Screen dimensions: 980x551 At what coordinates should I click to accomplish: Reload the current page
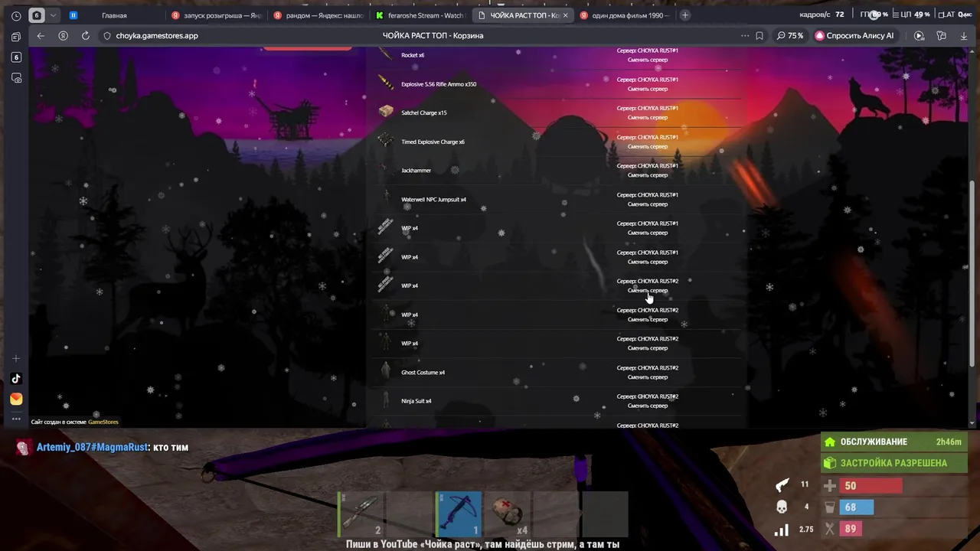(85, 35)
